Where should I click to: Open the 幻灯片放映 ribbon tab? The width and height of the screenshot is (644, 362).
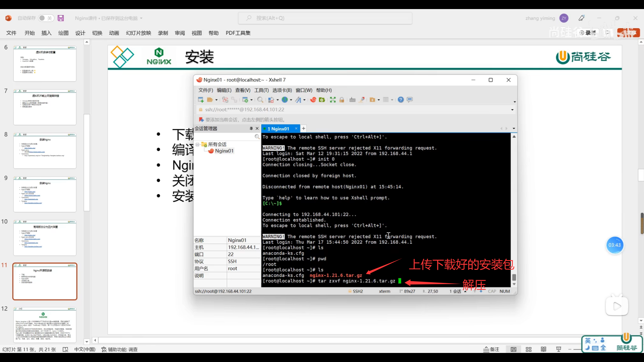[139, 33]
